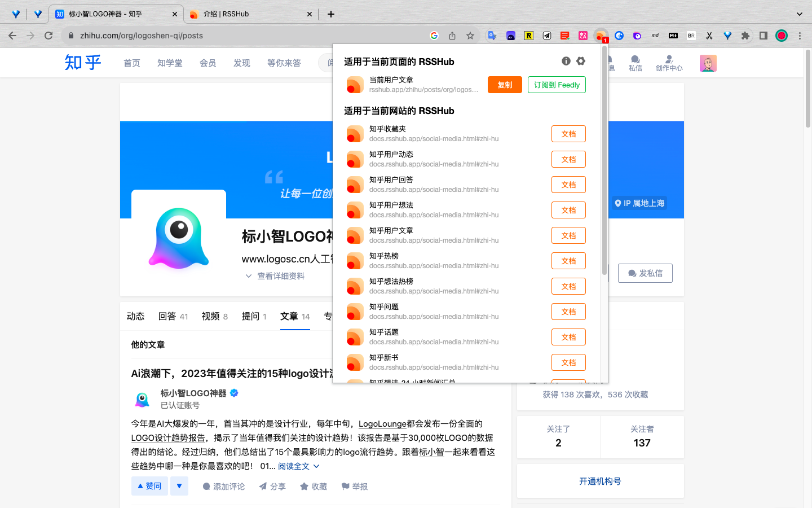The width and height of the screenshot is (812, 508).
Task: Open the RSSHub Radar info icon
Action: tap(566, 61)
